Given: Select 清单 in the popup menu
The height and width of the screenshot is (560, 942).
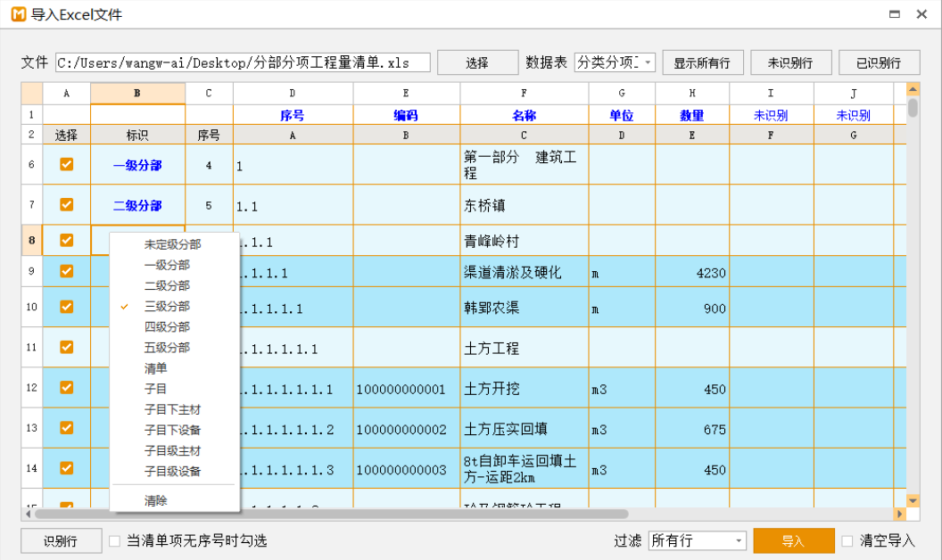Looking at the screenshot, I should pos(156,367).
